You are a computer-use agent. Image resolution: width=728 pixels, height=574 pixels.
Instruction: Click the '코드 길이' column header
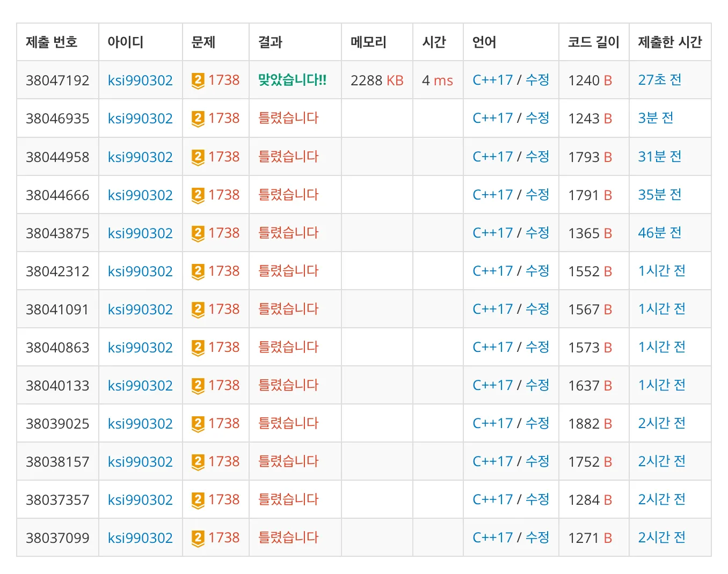[593, 42]
